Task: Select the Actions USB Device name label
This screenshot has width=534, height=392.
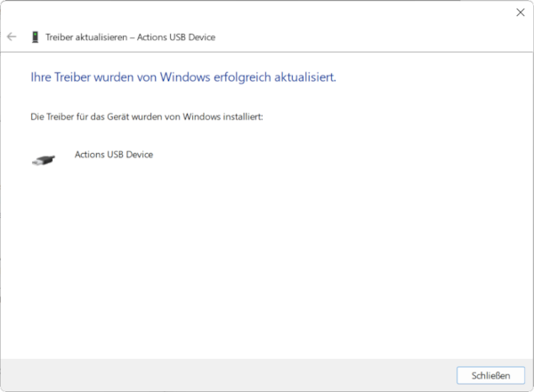Action: 114,155
